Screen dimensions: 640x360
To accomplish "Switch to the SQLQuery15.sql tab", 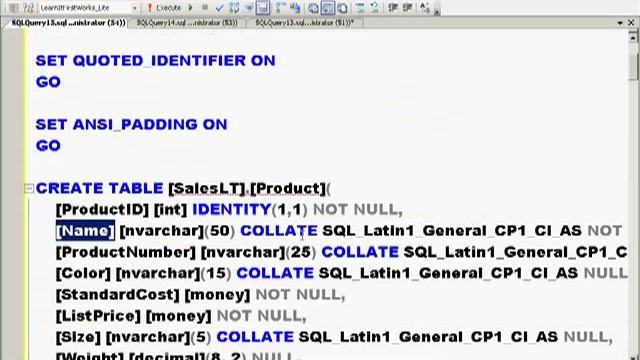I will click(68, 23).
